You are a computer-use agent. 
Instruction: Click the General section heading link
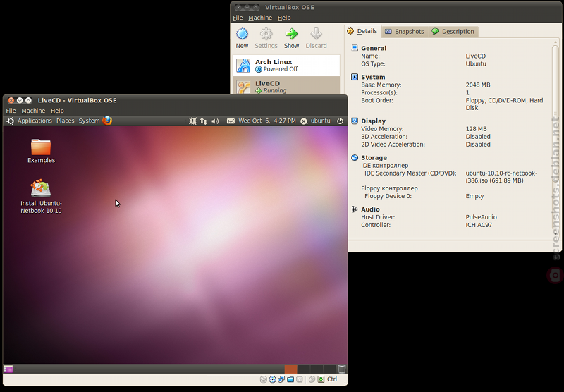(x=374, y=48)
